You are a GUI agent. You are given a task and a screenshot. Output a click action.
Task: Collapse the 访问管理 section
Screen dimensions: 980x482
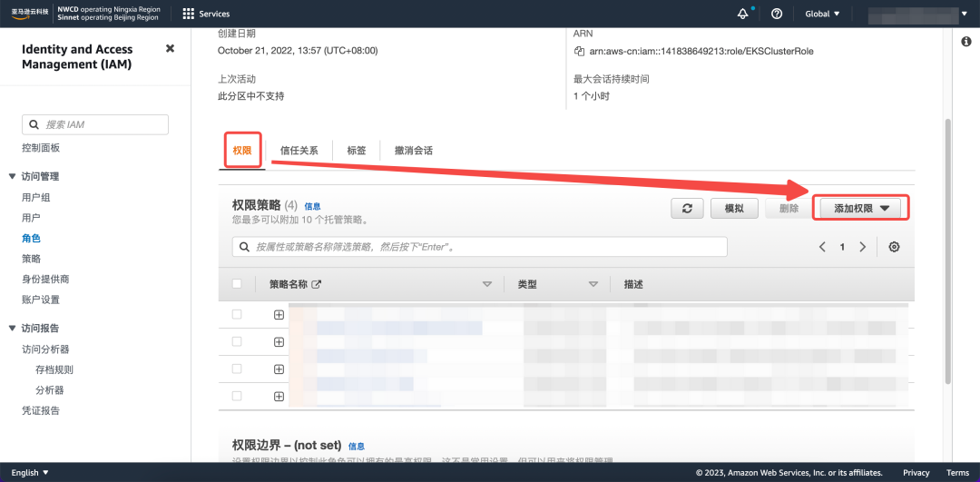pos(13,177)
